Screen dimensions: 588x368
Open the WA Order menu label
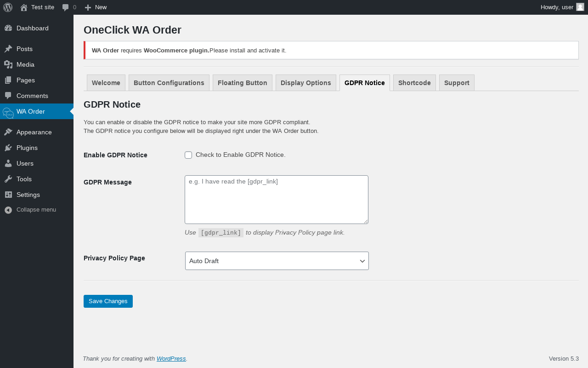[x=31, y=111]
